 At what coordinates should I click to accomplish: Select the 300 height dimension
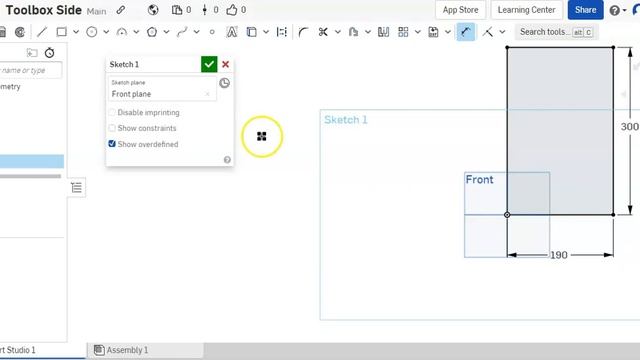pos(629,127)
